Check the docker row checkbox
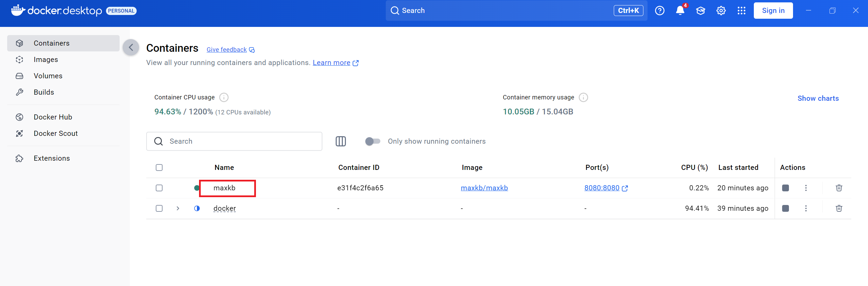This screenshot has height=286, width=868. click(x=159, y=208)
